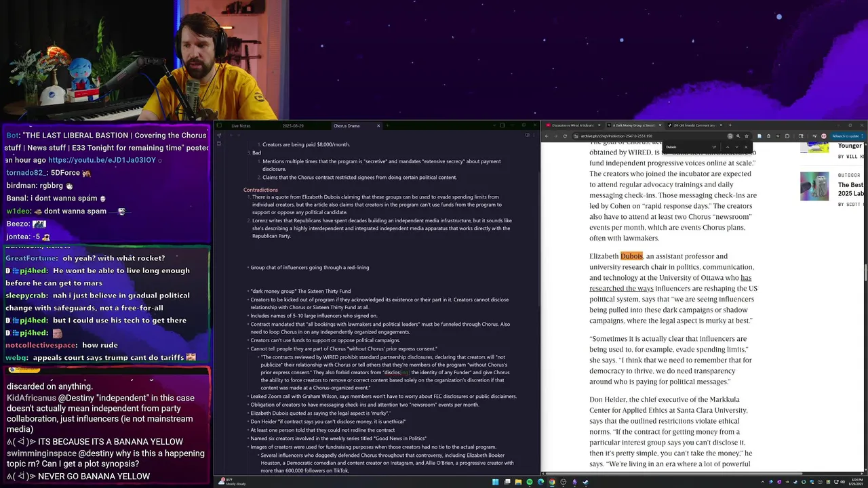Open quick switcher paper-plane icon in notes ribbon
Screen dimensions: 868x488
click(219, 136)
